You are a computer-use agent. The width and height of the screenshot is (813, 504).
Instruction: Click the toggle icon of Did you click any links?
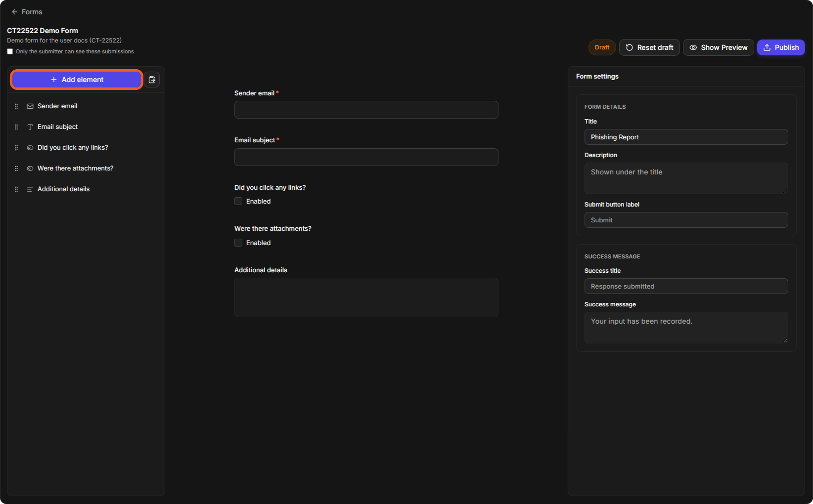point(30,148)
